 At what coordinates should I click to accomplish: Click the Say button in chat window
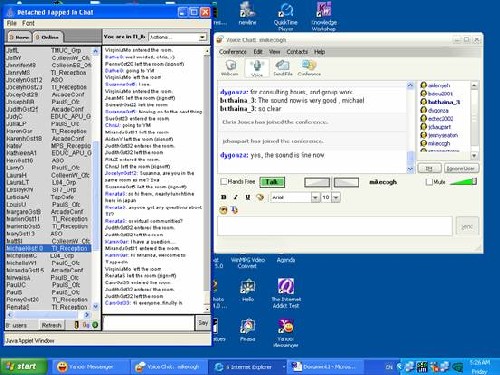[203, 323]
